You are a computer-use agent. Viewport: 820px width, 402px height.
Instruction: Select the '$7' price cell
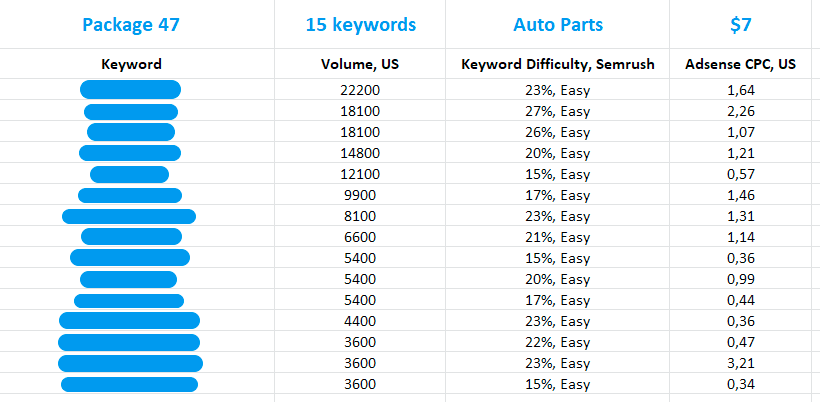(741, 24)
